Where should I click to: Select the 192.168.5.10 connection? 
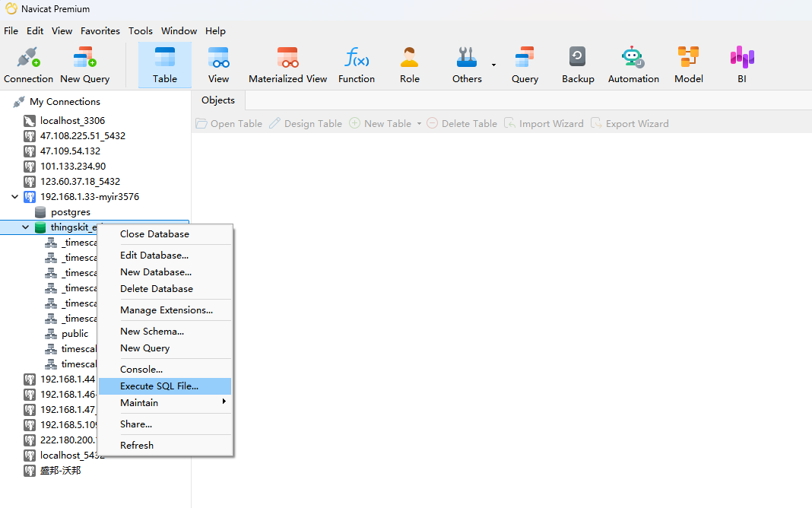click(68, 424)
